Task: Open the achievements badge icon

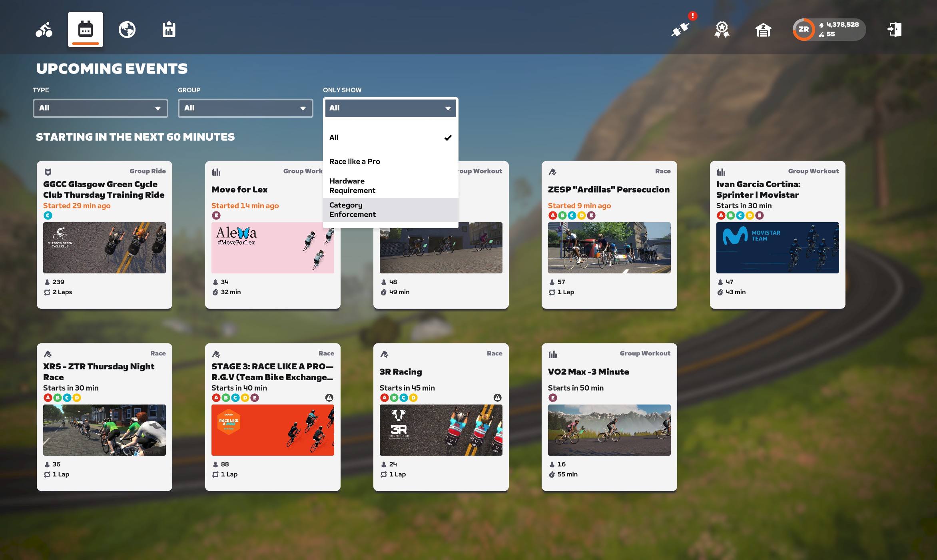Action: (722, 30)
